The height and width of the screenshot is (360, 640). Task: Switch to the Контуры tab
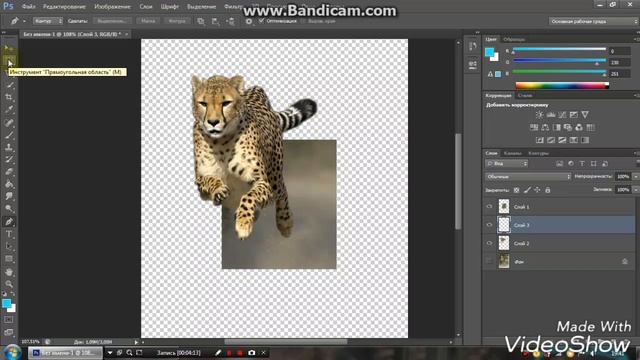(x=538, y=153)
